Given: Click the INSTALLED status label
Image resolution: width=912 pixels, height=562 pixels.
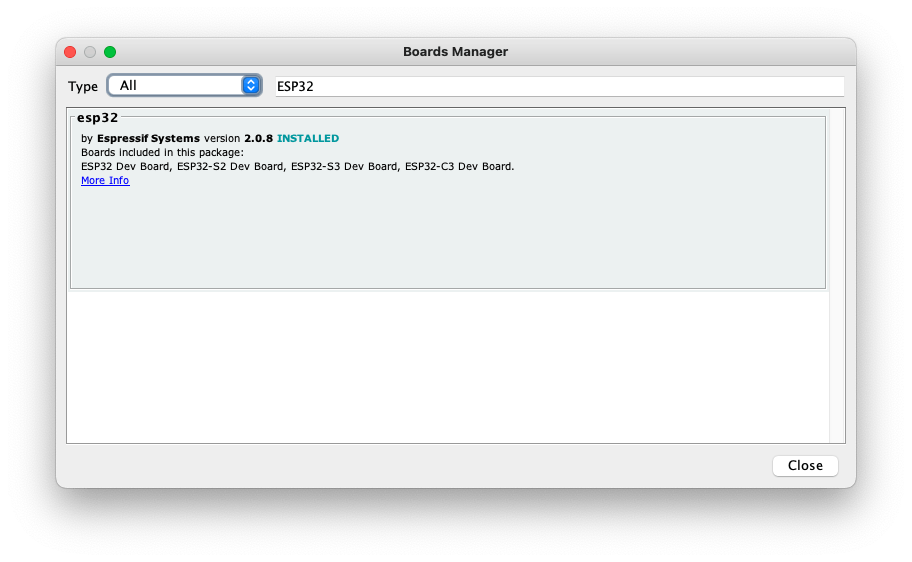Looking at the screenshot, I should pyautogui.click(x=308, y=138).
